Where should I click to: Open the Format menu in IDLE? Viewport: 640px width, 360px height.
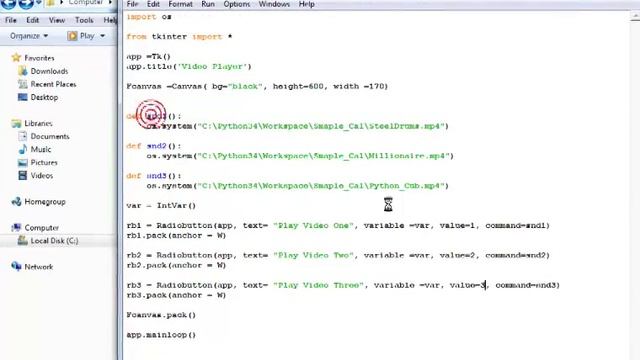pyautogui.click(x=180, y=4)
